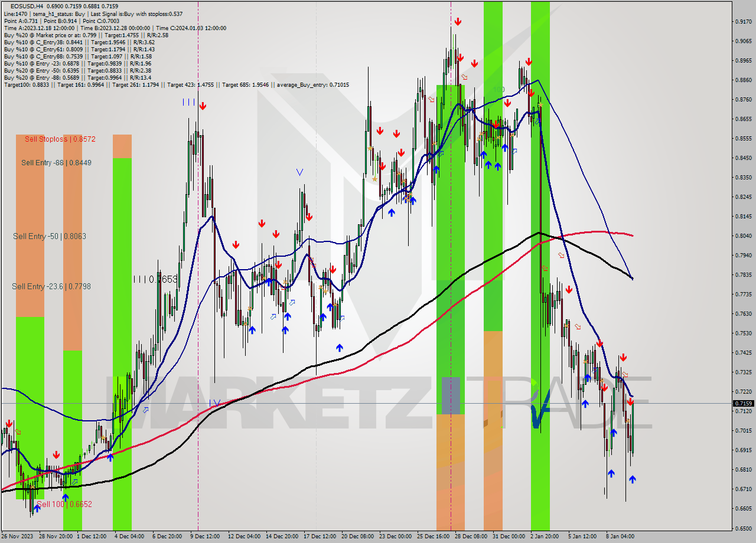Select the '4 Dec 04:00' time label

click(x=128, y=537)
